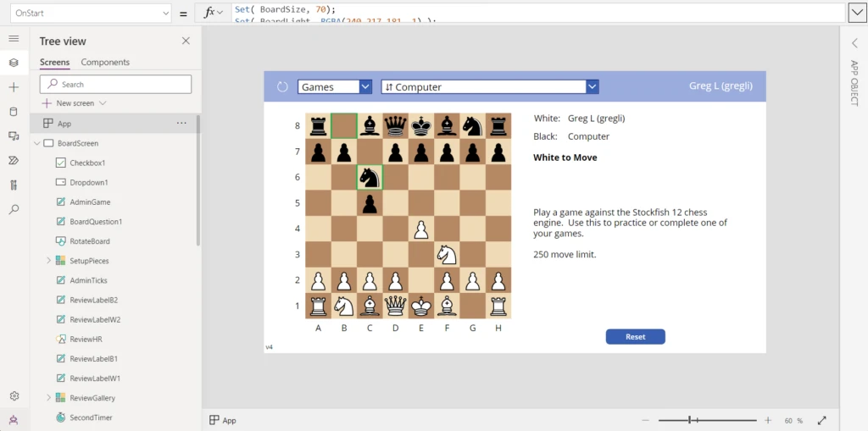
Task: Open the Insert plus icon in left rail
Action: point(14,87)
